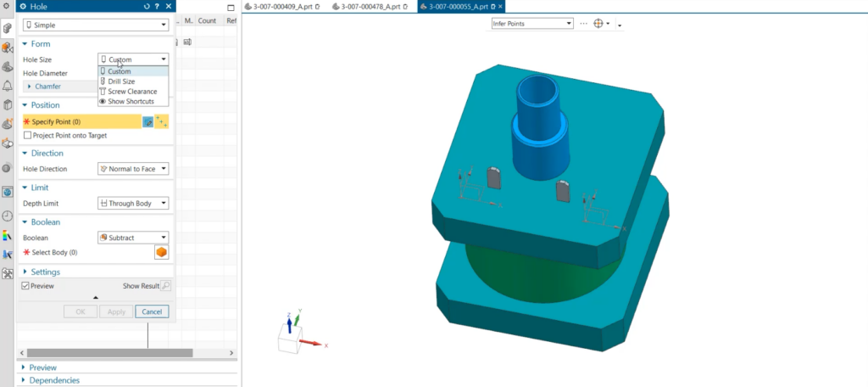The image size is (868, 387).
Task: Open the Point dialog with yellow plus icon
Action: point(162,121)
